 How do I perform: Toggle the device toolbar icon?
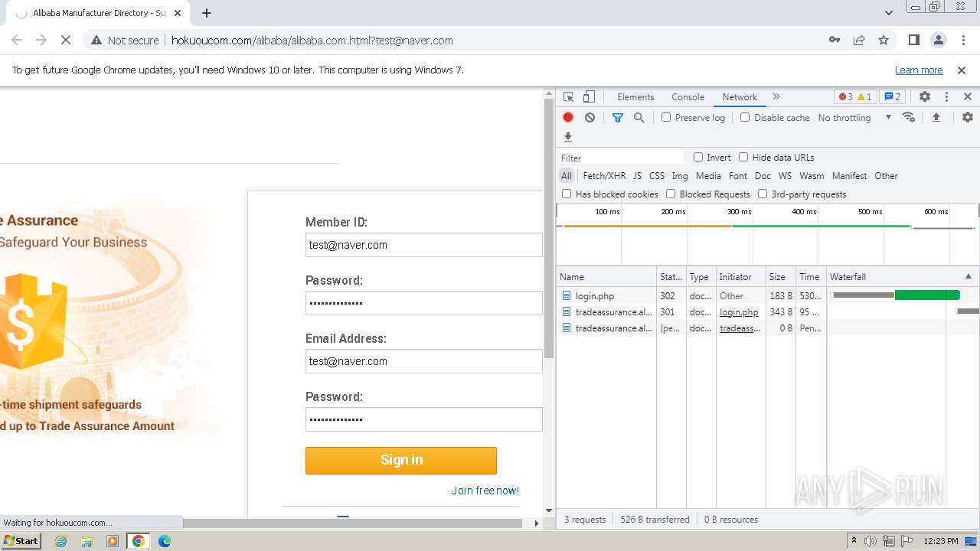[589, 97]
